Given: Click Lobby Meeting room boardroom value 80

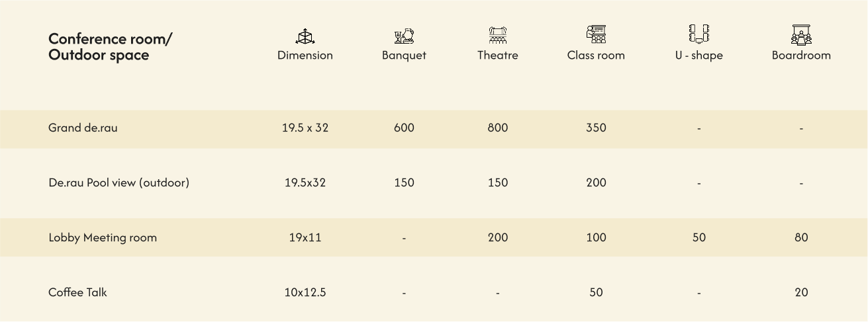Looking at the screenshot, I should click(801, 238).
